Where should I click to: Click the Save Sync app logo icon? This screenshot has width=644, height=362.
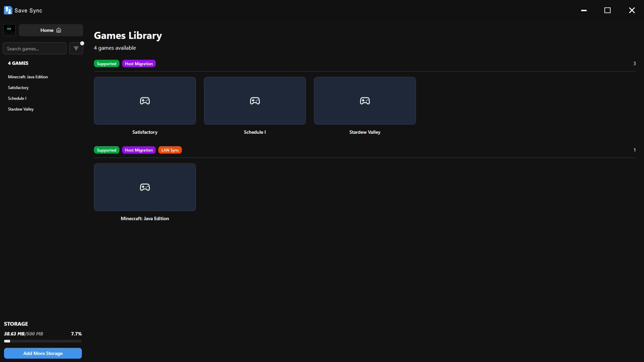[x=8, y=10]
